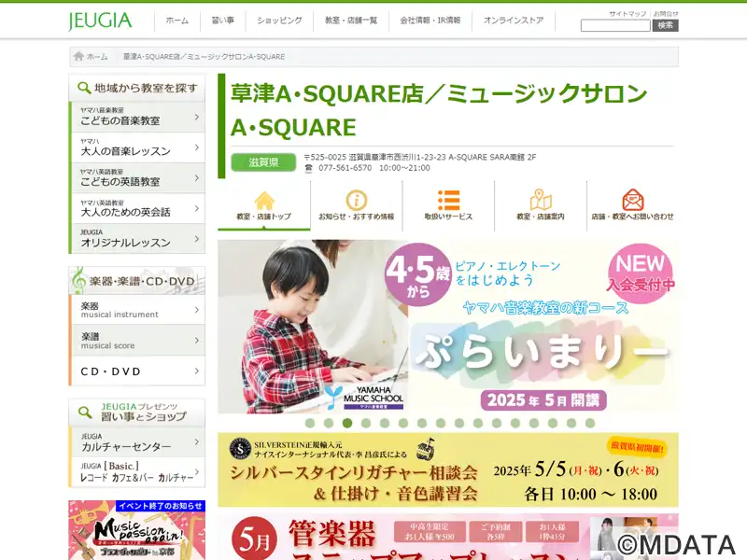This screenshot has height=560, width=747.
Task: Open the 習い事 menu item
Action: 223,21
